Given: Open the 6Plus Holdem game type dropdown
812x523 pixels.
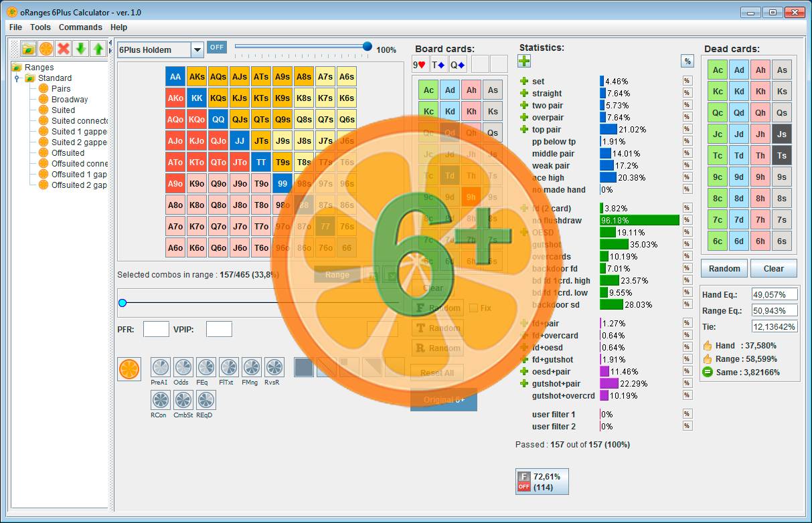Looking at the screenshot, I should pyautogui.click(x=197, y=50).
